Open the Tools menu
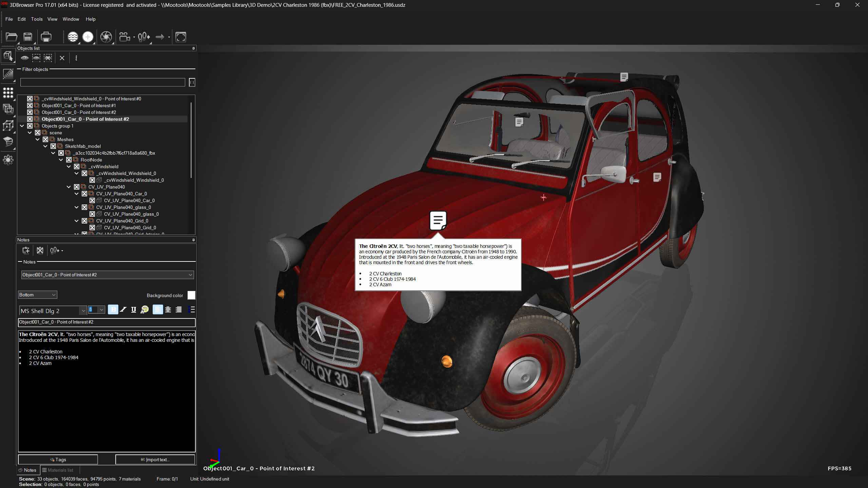The width and height of the screenshot is (868, 488). click(37, 19)
